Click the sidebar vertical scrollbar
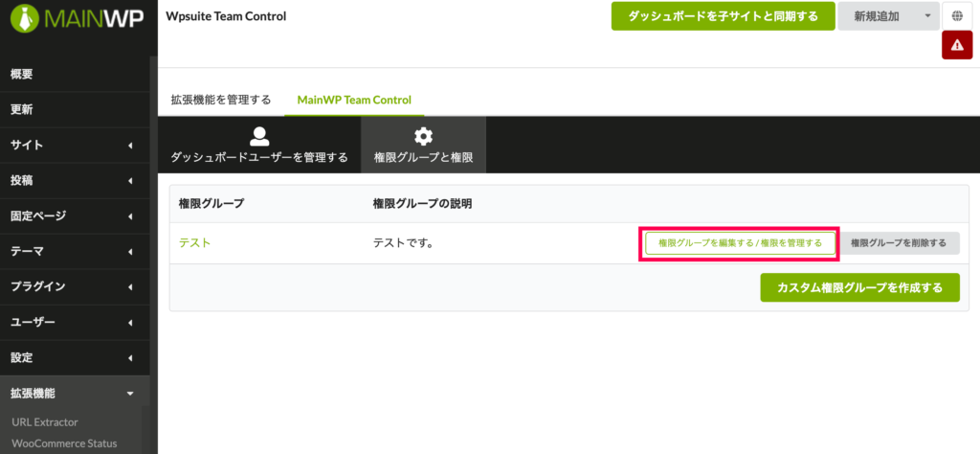The image size is (980, 454). tap(152, 232)
